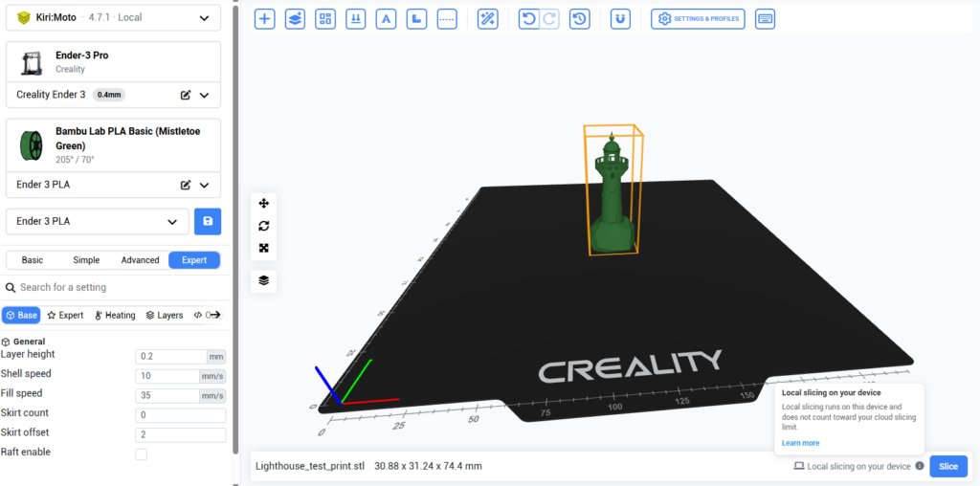Open the keyboard shortcuts icon
The height and width of the screenshot is (486, 980).
(x=765, y=19)
